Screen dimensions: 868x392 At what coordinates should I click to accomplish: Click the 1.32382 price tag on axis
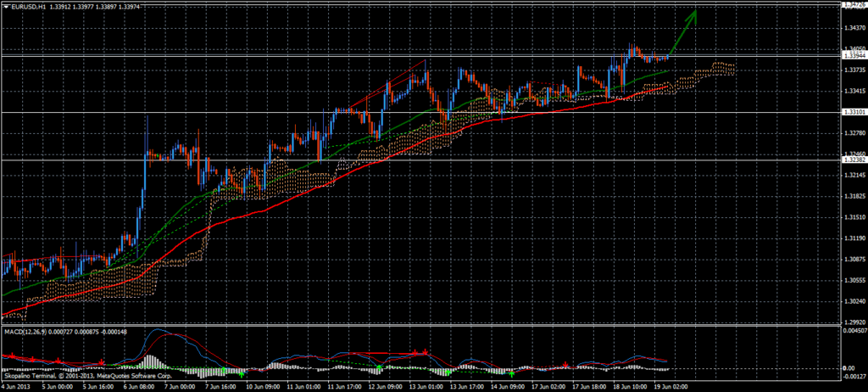point(854,160)
